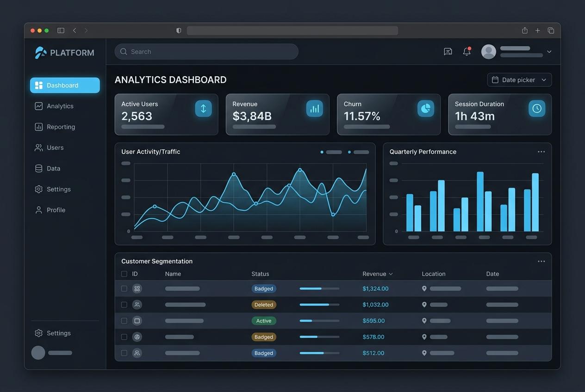Click the progress bar in $595.00 row
Viewport: 585px width, 392px height.
319,321
